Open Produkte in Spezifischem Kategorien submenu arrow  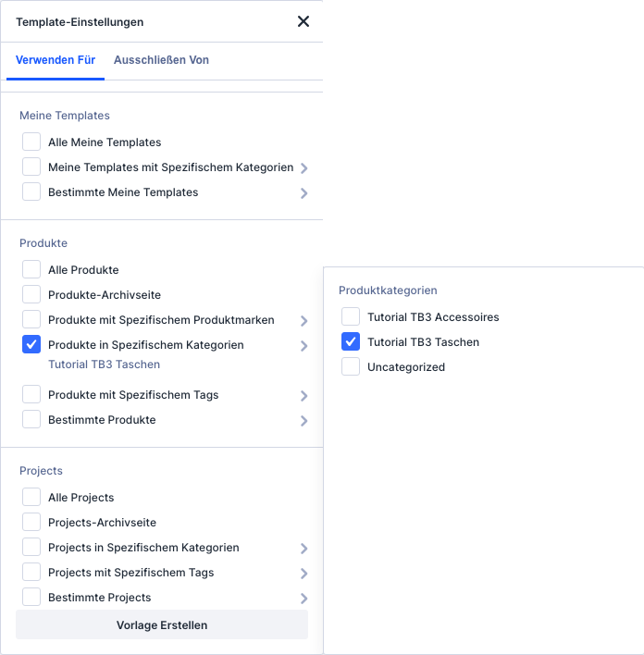304,346
